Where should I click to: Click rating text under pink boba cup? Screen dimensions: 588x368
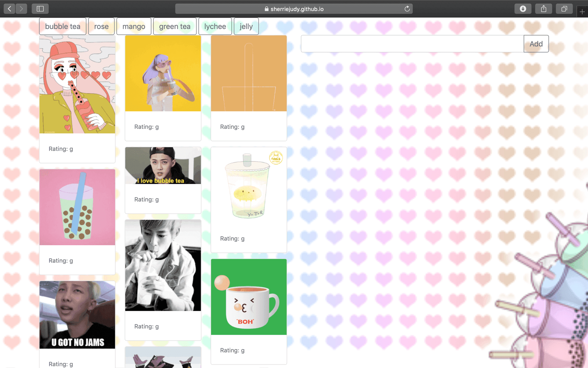[x=61, y=261]
